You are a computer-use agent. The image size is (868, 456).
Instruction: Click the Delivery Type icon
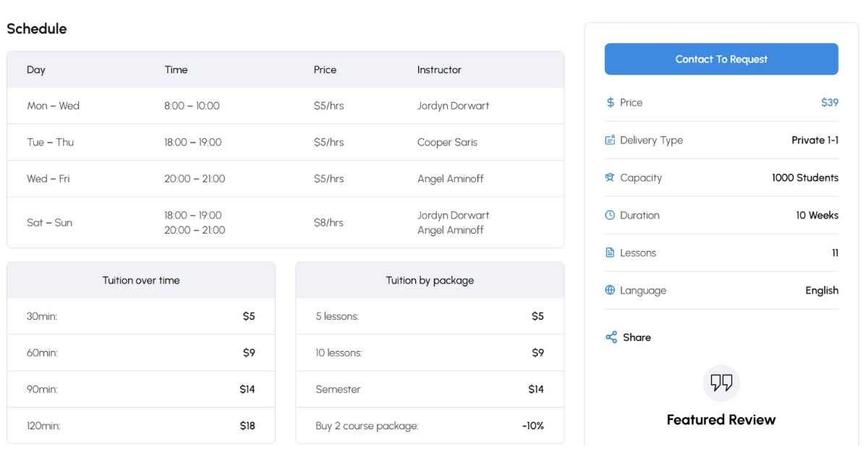coord(610,140)
